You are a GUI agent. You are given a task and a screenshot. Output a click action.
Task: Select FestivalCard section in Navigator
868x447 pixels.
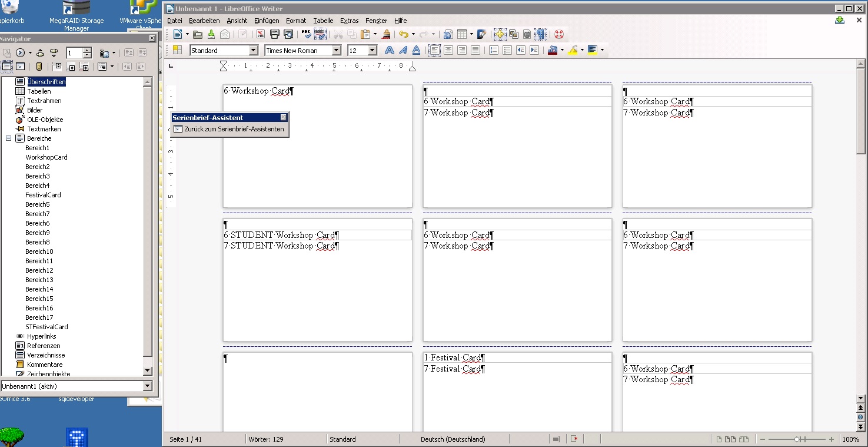click(43, 195)
